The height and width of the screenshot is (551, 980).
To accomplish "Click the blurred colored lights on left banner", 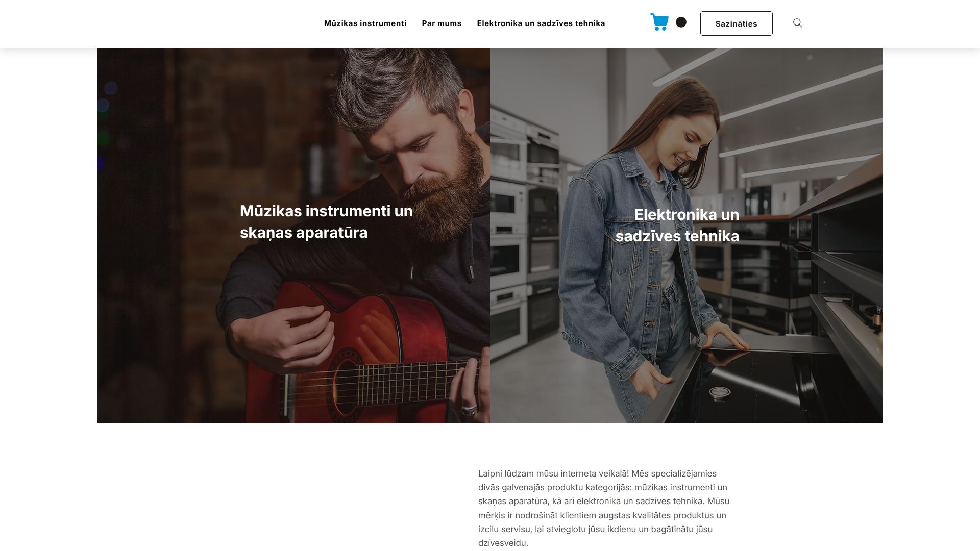I will tap(105, 122).
